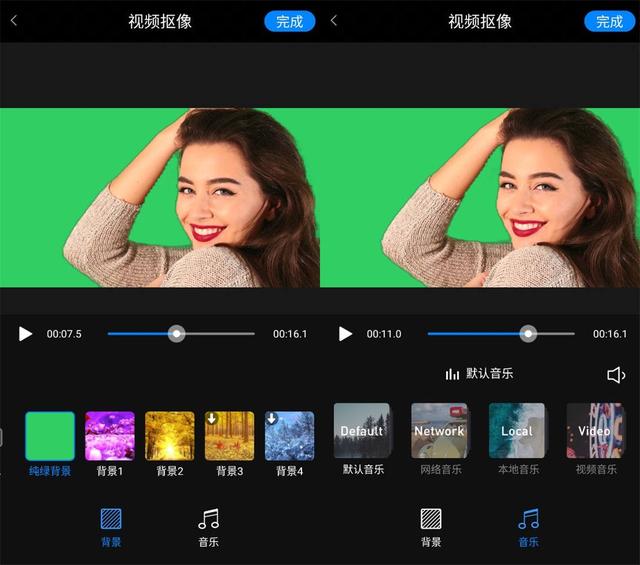This screenshot has width=640, height=565.
Task: Choose 背景1 purple flower thumbnail
Action: (x=110, y=436)
